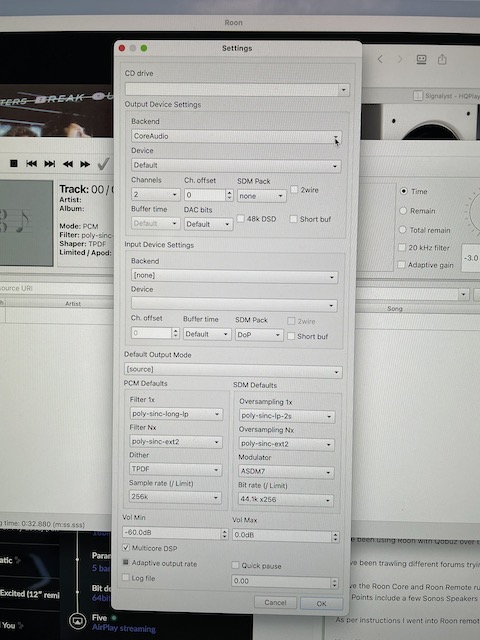Click the Safari screen mirroring icon

point(421,60)
